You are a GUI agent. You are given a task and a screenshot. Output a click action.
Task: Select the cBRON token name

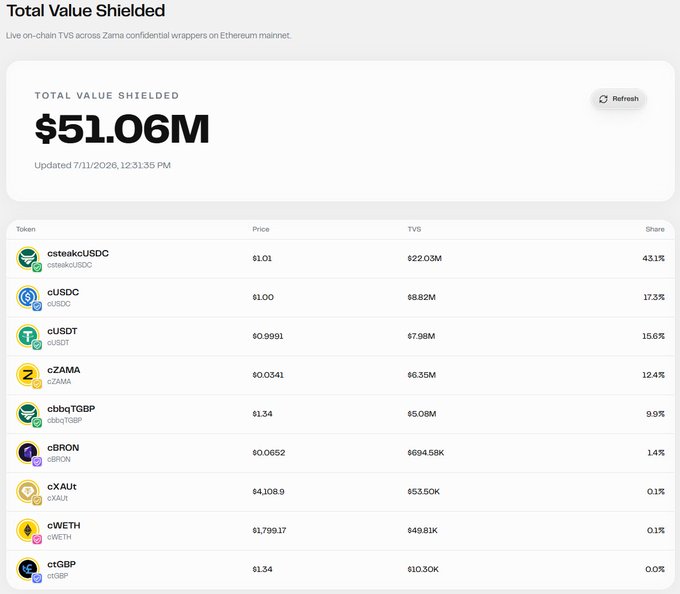tap(63, 447)
